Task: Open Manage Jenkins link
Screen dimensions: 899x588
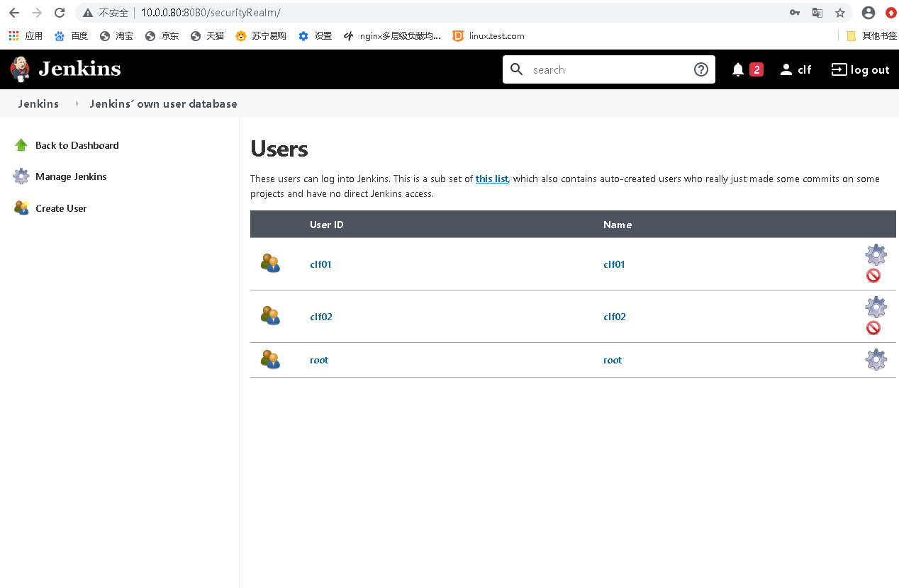Action: (71, 176)
